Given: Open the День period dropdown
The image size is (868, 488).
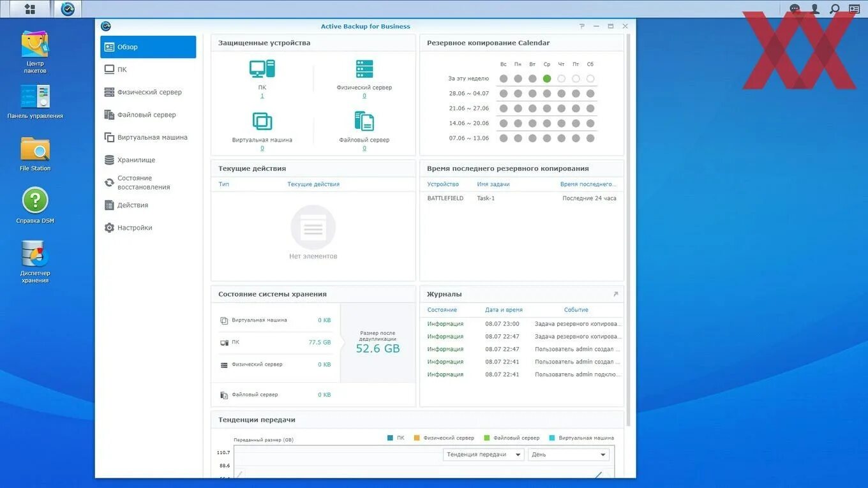Looking at the screenshot, I should (x=568, y=454).
